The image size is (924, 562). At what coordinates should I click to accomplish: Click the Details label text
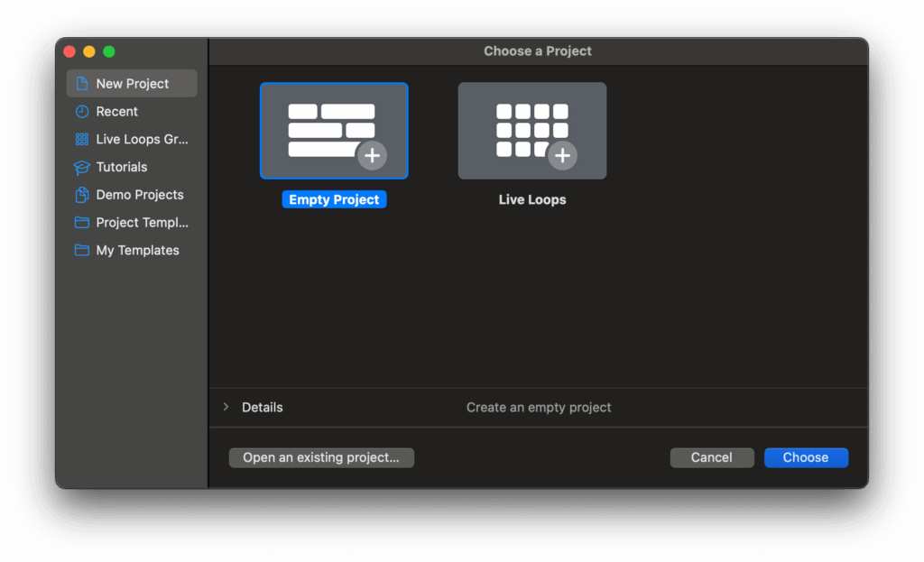[263, 408]
